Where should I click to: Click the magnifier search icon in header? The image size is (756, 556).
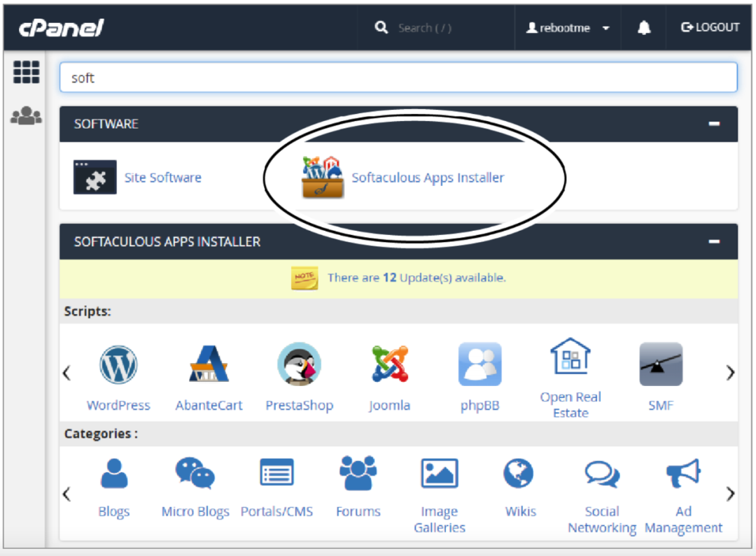381,27
